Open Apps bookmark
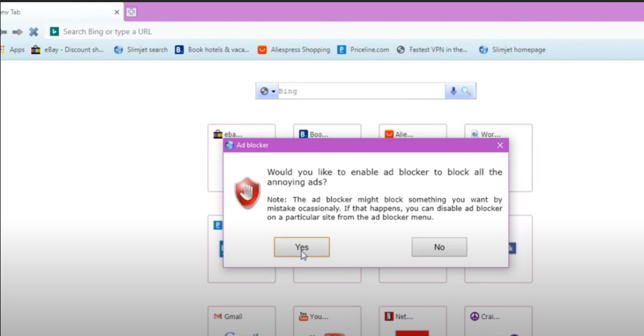 [13, 50]
